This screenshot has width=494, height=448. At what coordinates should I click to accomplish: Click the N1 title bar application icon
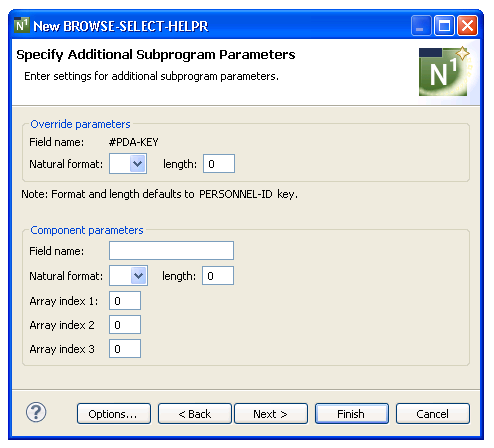pos(22,25)
